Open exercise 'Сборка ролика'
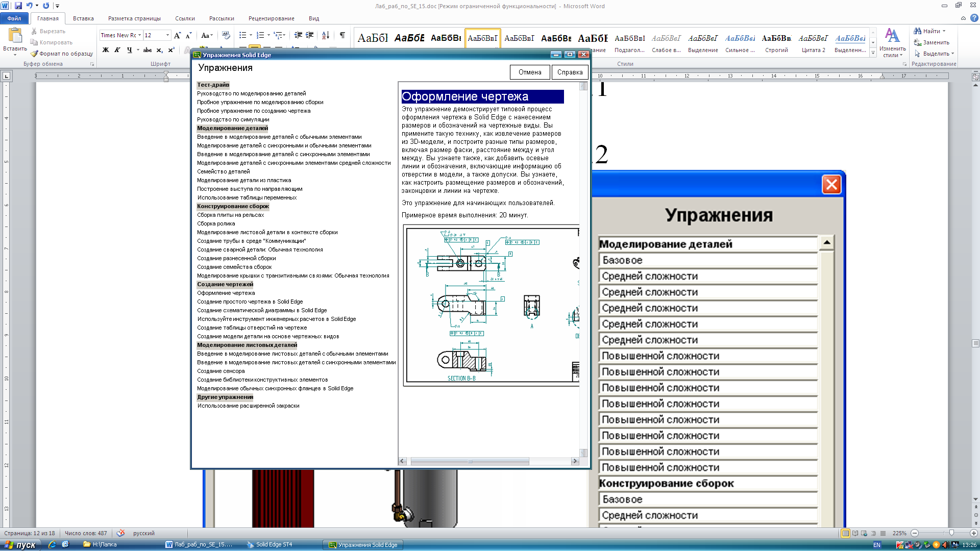This screenshot has width=980, height=551. pyautogui.click(x=216, y=223)
